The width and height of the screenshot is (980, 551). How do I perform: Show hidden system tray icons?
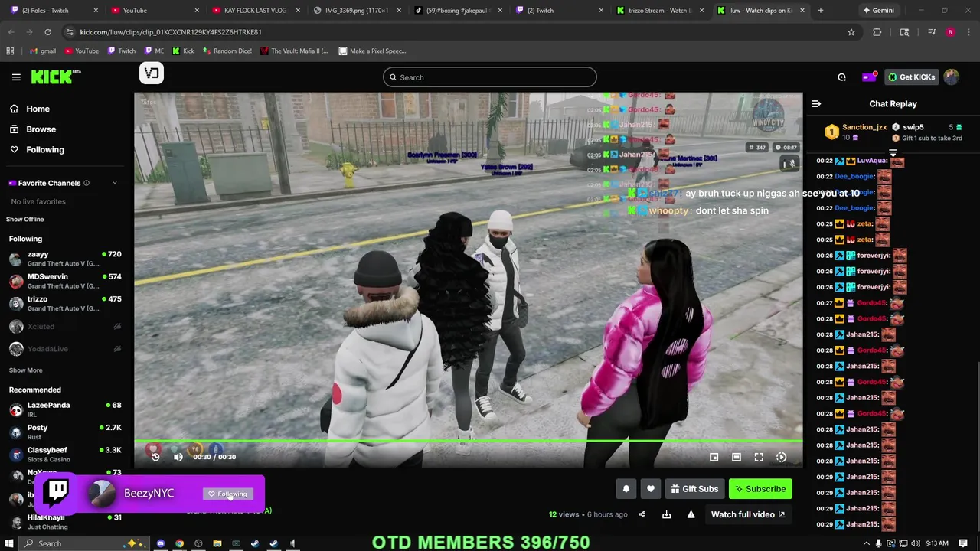tap(867, 544)
